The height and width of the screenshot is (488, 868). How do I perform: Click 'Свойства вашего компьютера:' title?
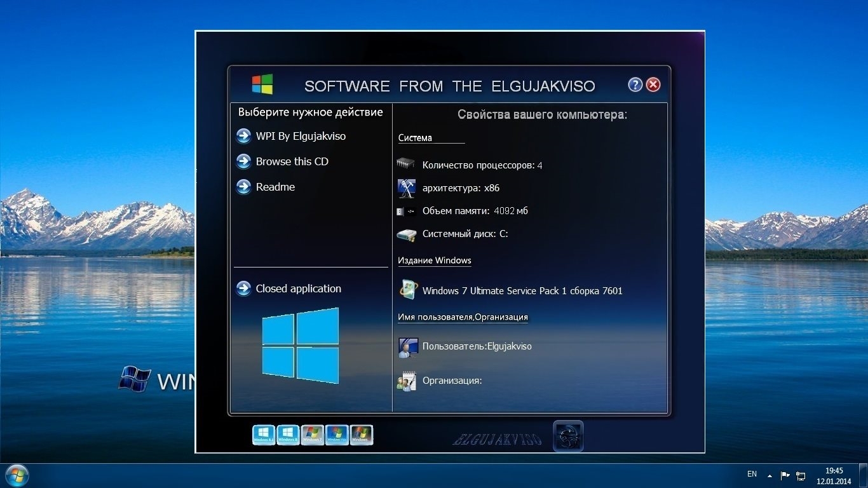point(543,115)
